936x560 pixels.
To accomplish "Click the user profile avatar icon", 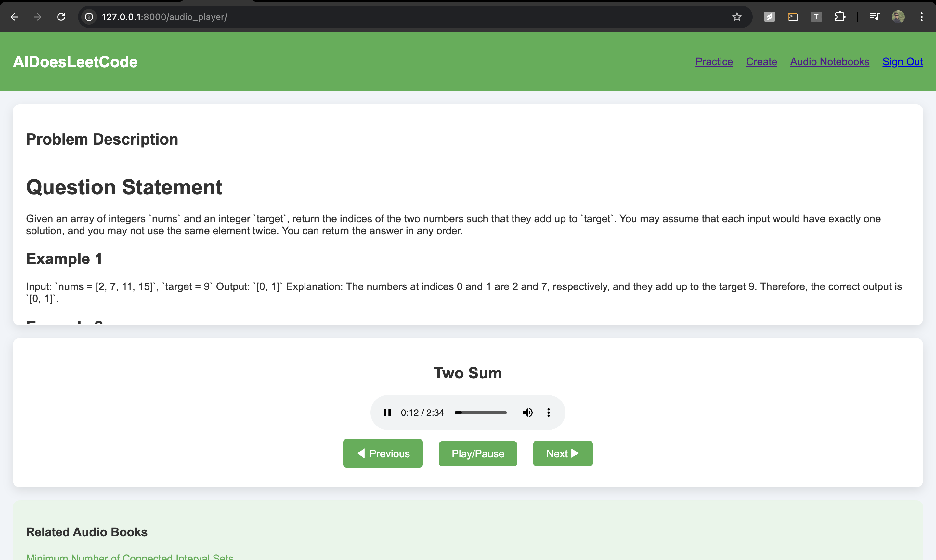I will tap(898, 17).
